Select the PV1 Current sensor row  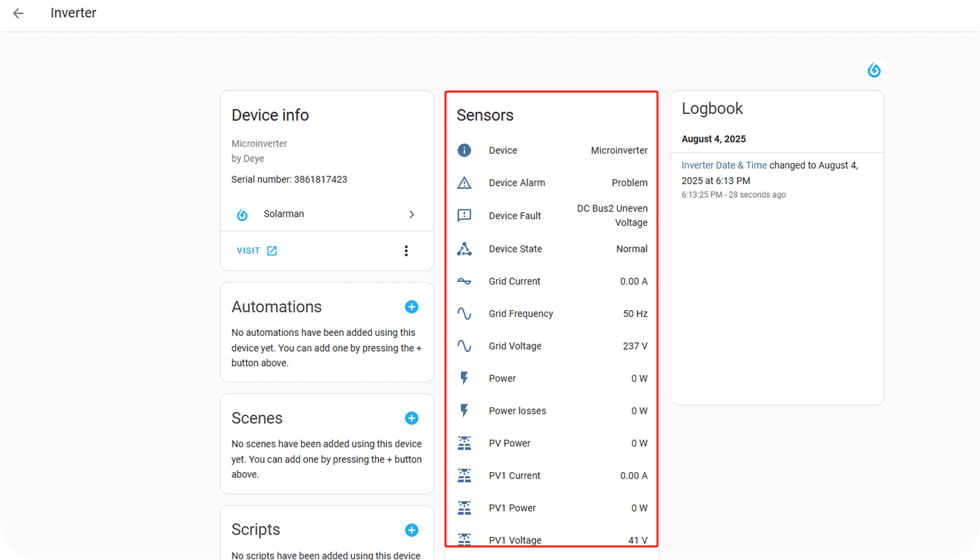(552, 476)
